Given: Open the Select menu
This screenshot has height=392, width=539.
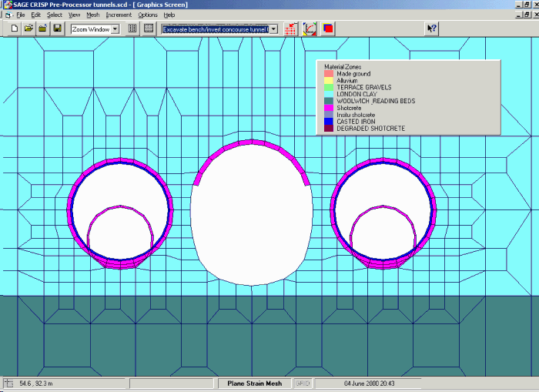Looking at the screenshot, I should tap(55, 15).
